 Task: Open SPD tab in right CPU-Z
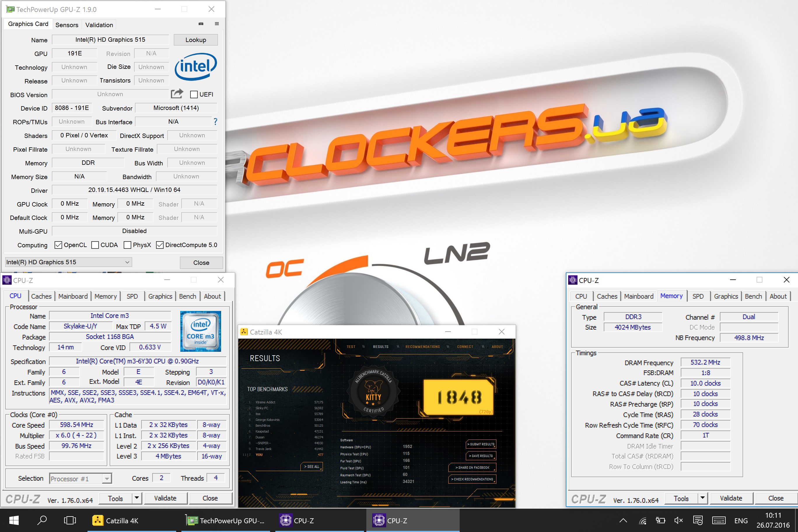tap(698, 296)
